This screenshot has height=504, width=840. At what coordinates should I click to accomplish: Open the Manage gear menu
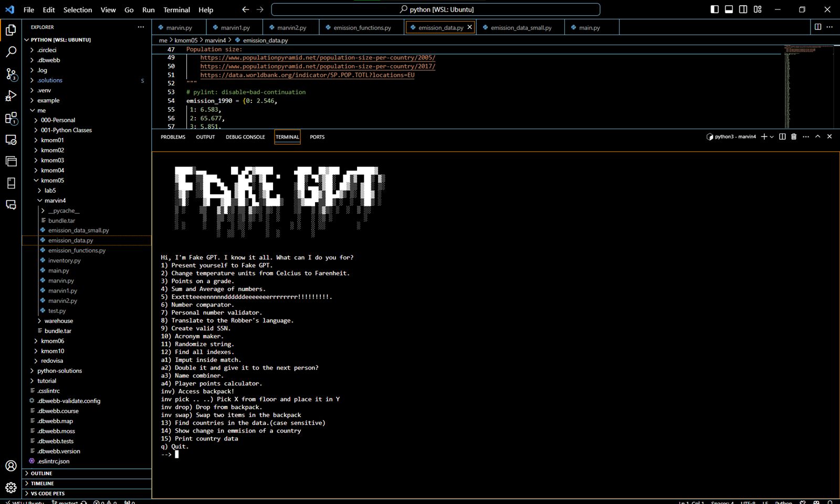[10, 488]
